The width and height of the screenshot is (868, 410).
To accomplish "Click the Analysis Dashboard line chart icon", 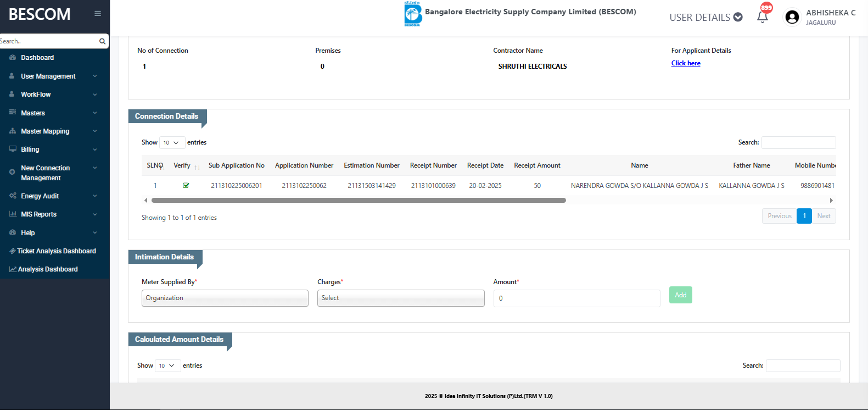I will click(x=13, y=269).
